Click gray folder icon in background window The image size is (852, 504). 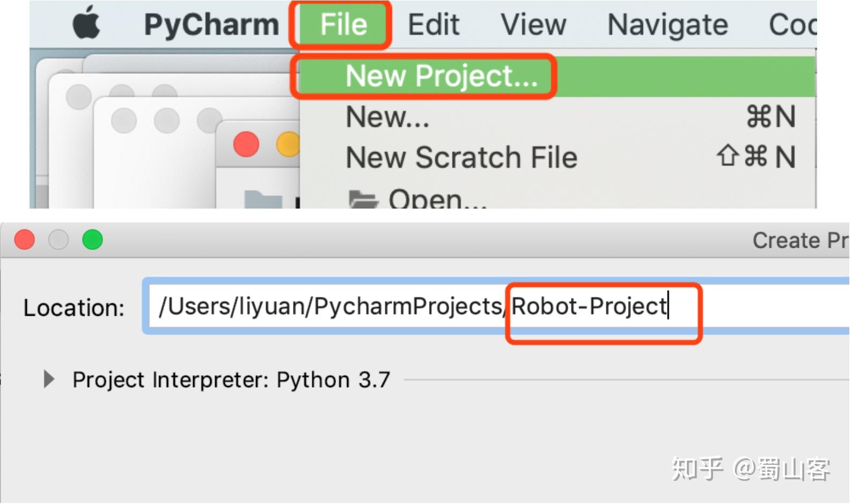[263, 200]
